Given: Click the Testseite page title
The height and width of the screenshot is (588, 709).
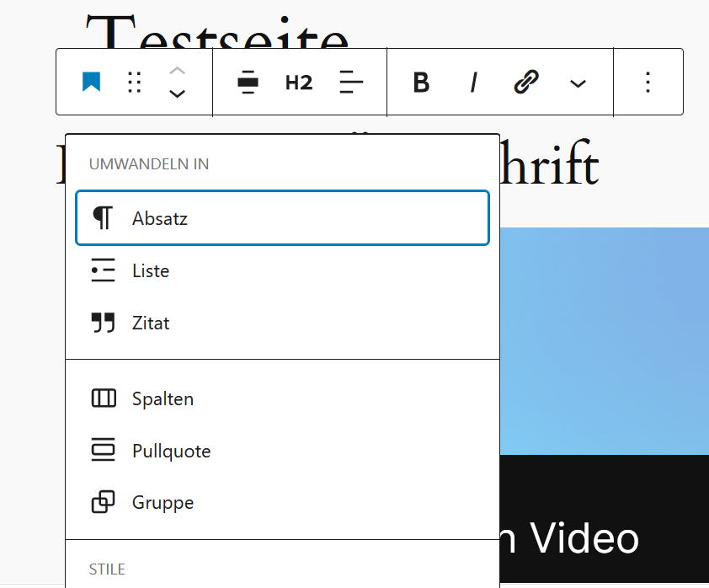Looking at the screenshot, I should 217,32.
